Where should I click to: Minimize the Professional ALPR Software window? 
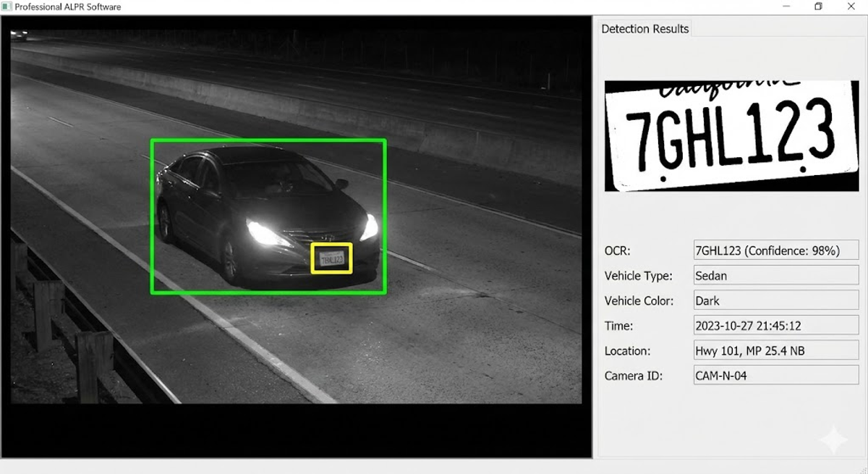coord(786,7)
